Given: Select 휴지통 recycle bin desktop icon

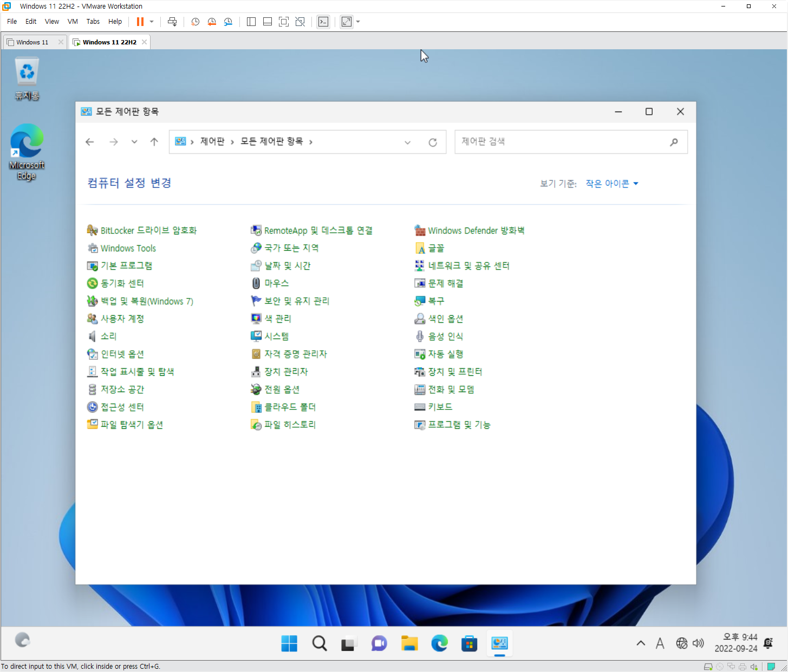Looking at the screenshot, I should pyautogui.click(x=27, y=79).
